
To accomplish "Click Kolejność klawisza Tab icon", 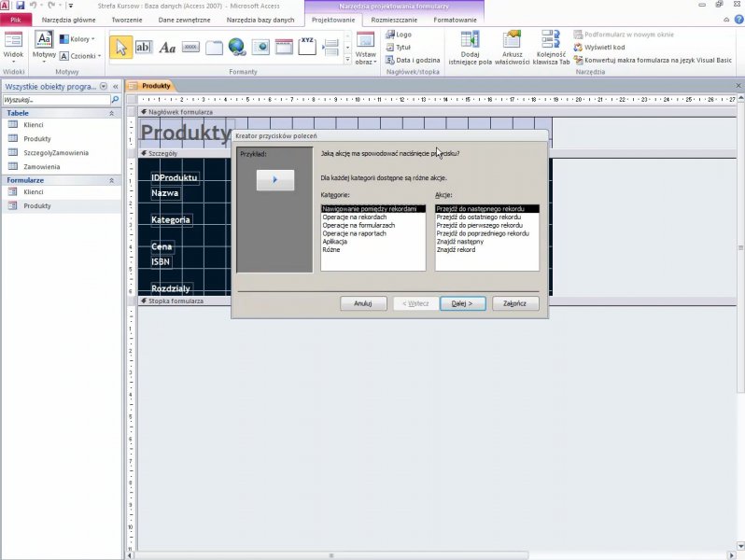I will point(552,49).
